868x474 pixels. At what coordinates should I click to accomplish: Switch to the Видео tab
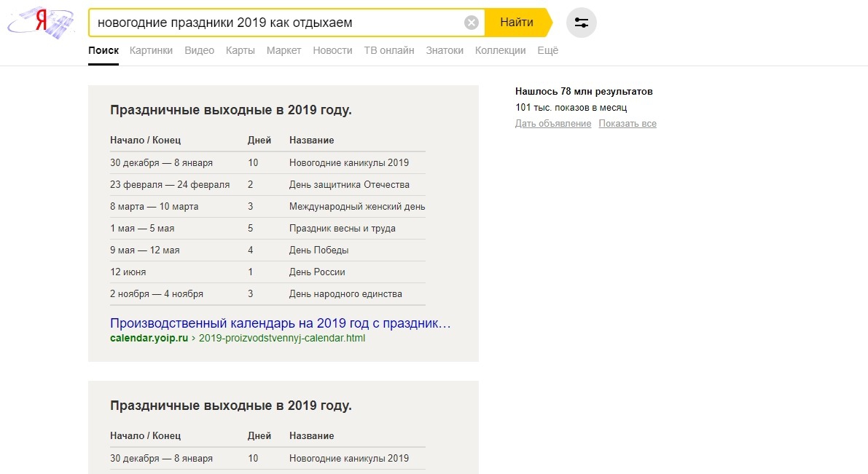pyautogui.click(x=199, y=50)
